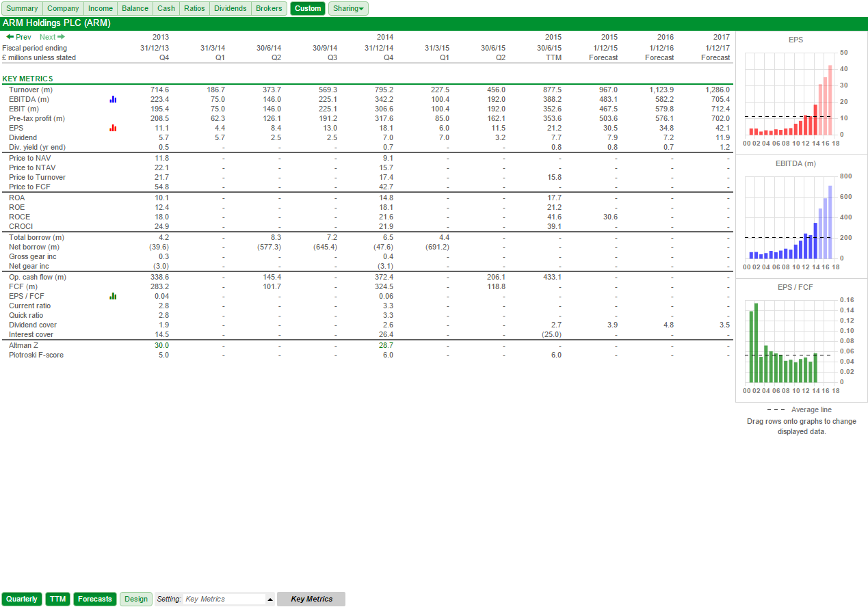Open the Cash tab

click(x=166, y=8)
